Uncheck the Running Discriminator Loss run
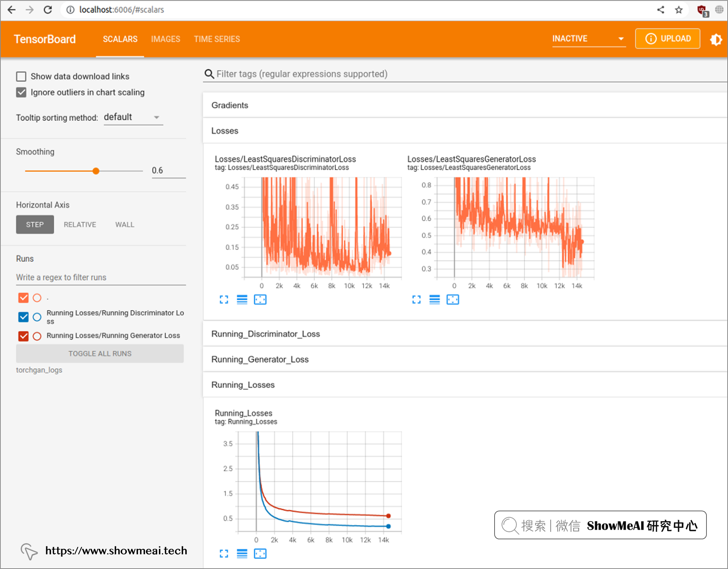 [x=23, y=317]
